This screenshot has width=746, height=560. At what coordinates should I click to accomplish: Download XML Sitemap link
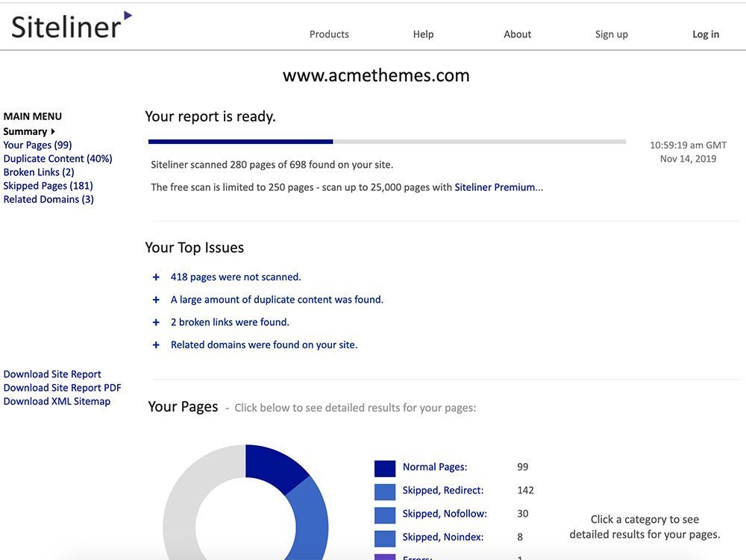click(57, 401)
